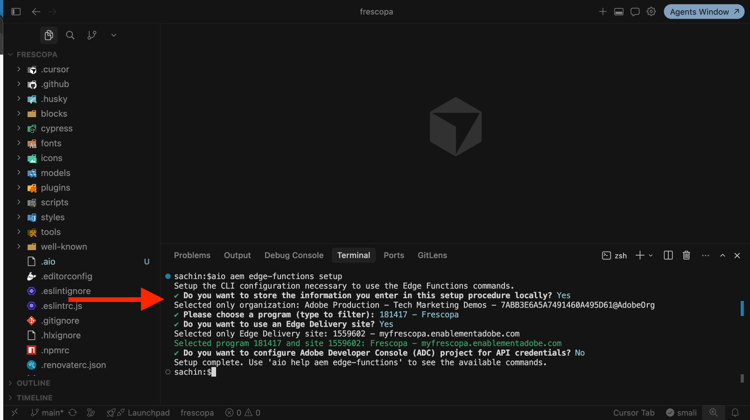Open the Search magnifier icon
The image size is (750, 420).
pyautogui.click(x=70, y=35)
